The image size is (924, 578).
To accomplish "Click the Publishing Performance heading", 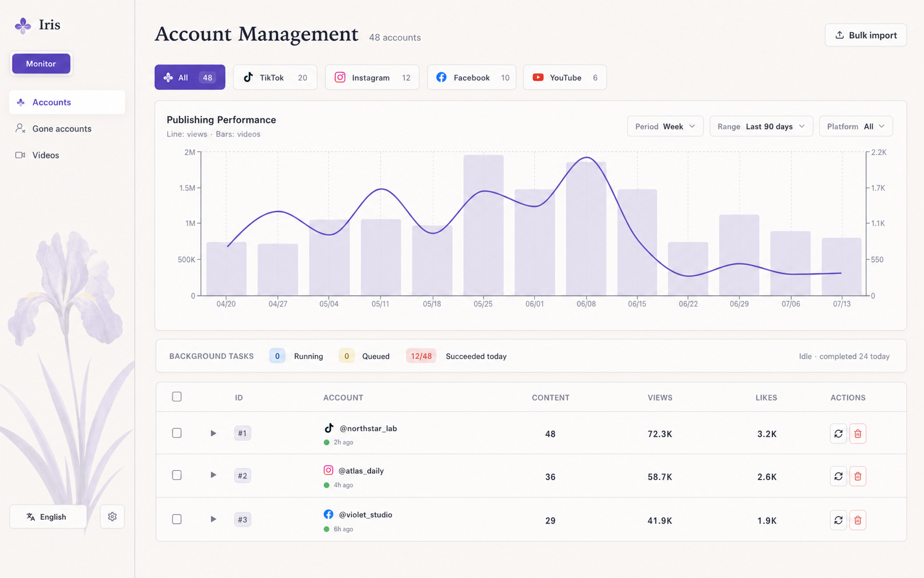I will [x=221, y=119].
